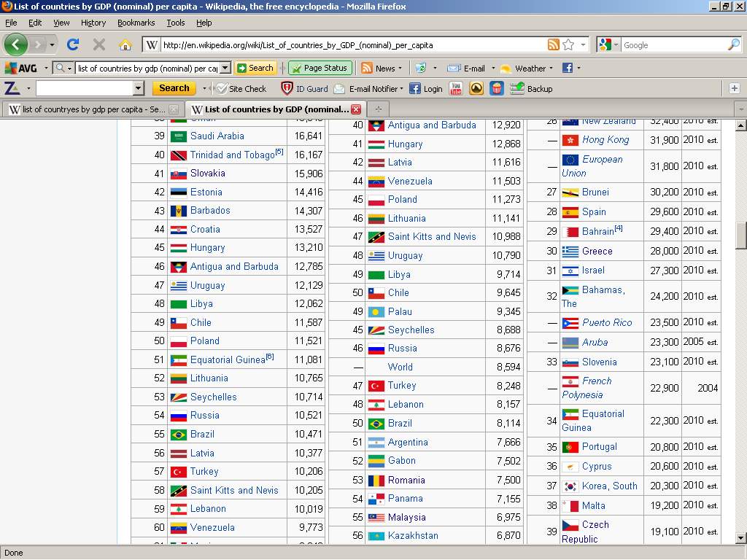Click inside the Google search field
This screenshot has height=560, width=747.
point(671,44)
